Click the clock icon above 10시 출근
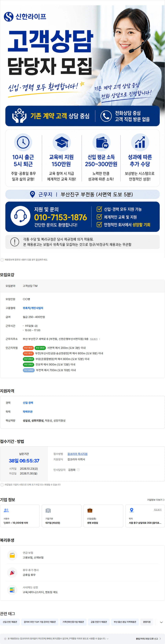The image size is (165, 644). (23, 142)
